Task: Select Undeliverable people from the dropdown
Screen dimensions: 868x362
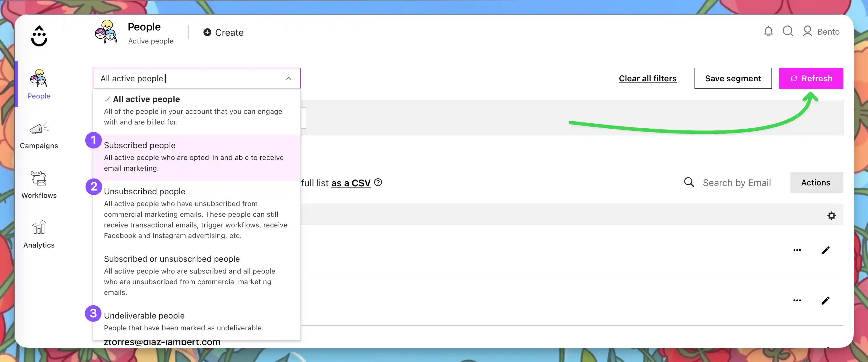Action: [144, 316]
